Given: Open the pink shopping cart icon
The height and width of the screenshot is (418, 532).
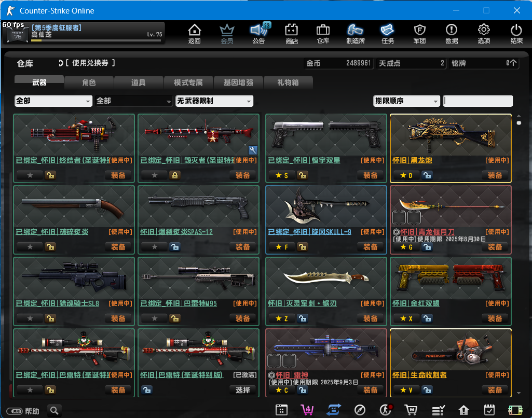Looking at the screenshot, I should 307,410.
